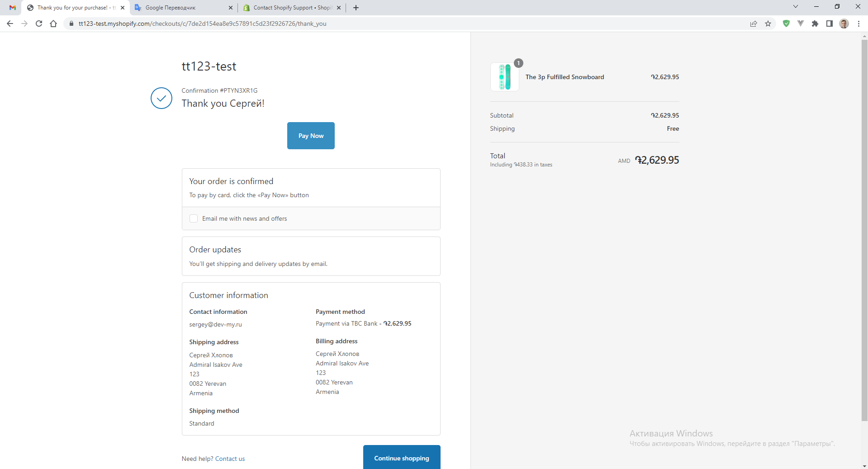
Task: Toggle the browser side panel
Action: [x=830, y=24]
